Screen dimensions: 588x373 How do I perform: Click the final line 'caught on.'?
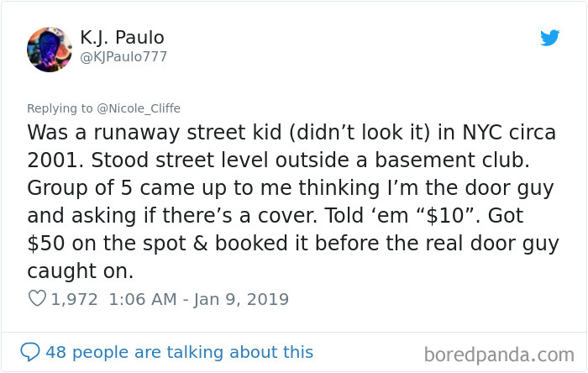click(81, 271)
